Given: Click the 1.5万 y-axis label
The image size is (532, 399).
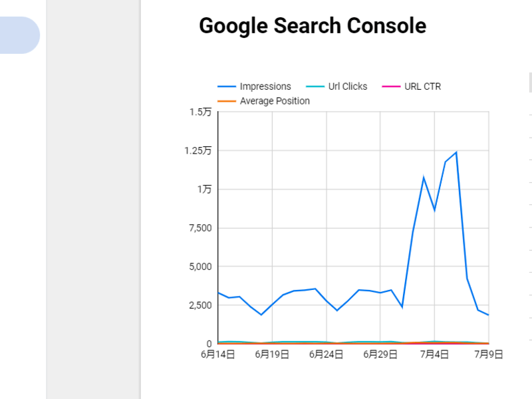Looking at the screenshot, I should coord(200,112).
